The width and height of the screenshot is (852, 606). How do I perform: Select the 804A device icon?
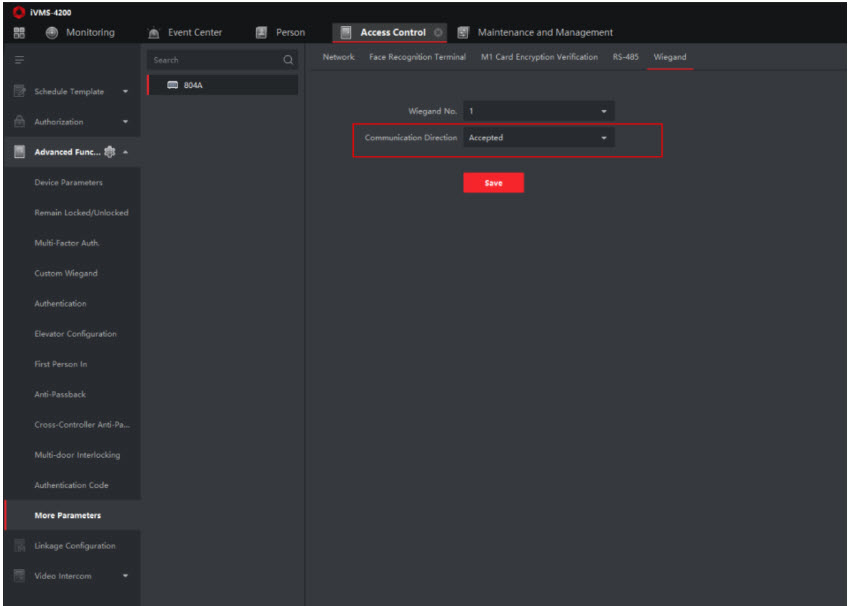pos(172,86)
